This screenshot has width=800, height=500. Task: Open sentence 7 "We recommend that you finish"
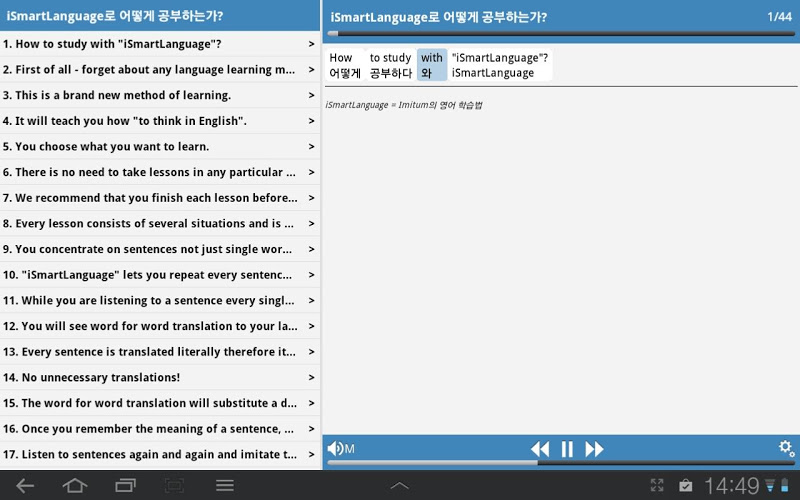[160, 197]
